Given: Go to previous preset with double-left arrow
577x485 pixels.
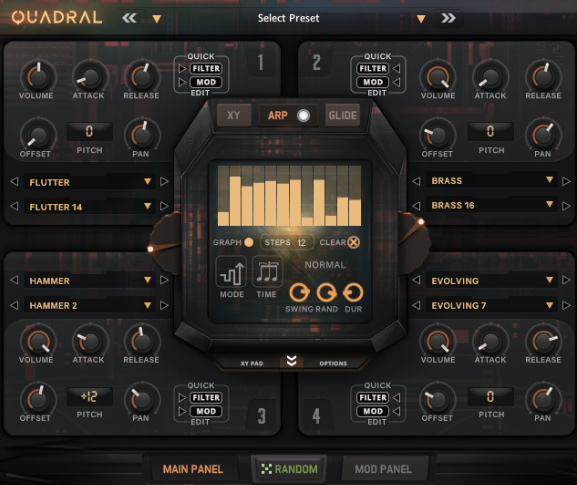Looking at the screenshot, I should pos(129,18).
